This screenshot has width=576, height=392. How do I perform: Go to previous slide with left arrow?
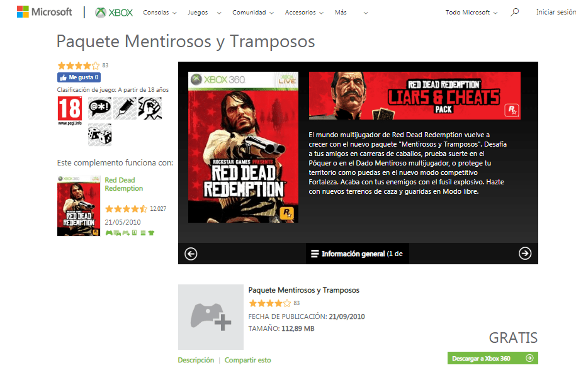click(x=191, y=254)
